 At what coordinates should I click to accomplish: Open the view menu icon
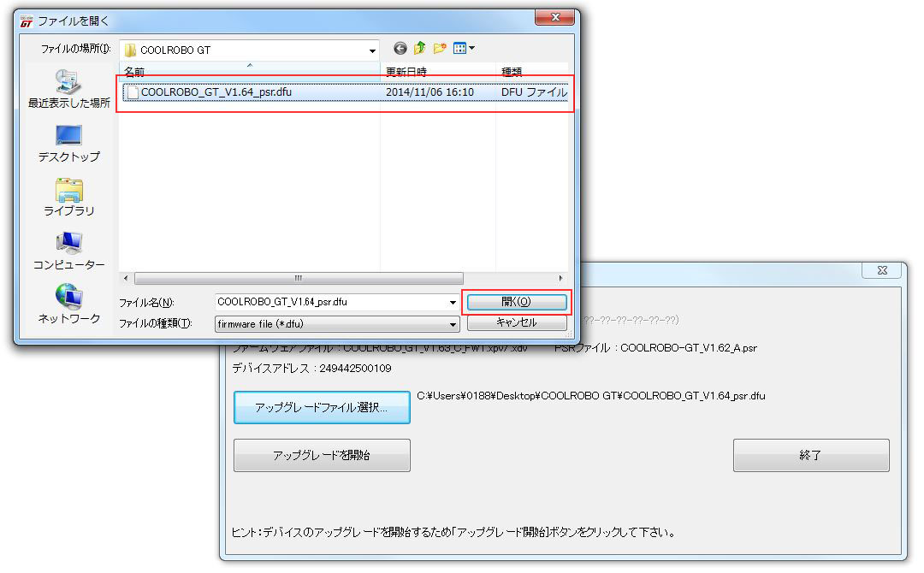point(464,48)
